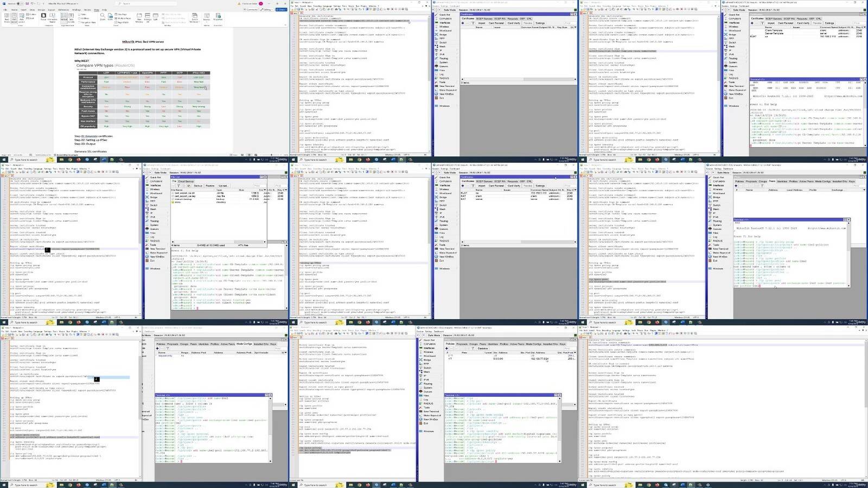This screenshot has height=488, width=868.
Task: Click Upload button in Winbox File List
Action: [223, 186]
